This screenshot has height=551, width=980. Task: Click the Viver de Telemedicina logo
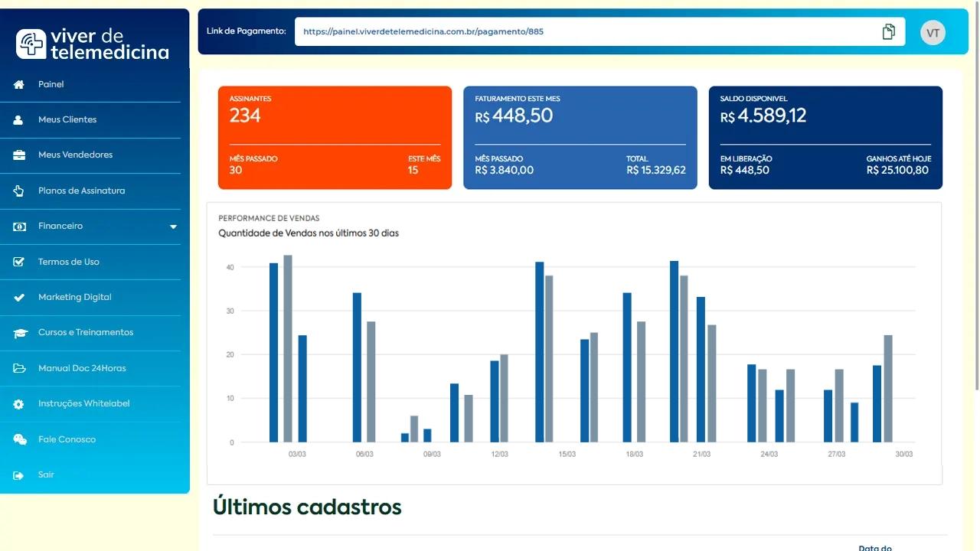(x=93, y=44)
